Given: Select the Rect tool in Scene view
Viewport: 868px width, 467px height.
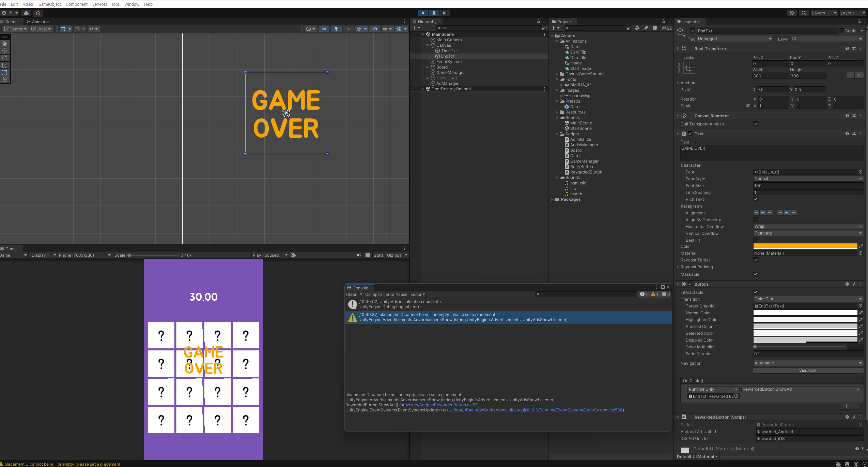Looking at the screenshot, I should point(5,72).
